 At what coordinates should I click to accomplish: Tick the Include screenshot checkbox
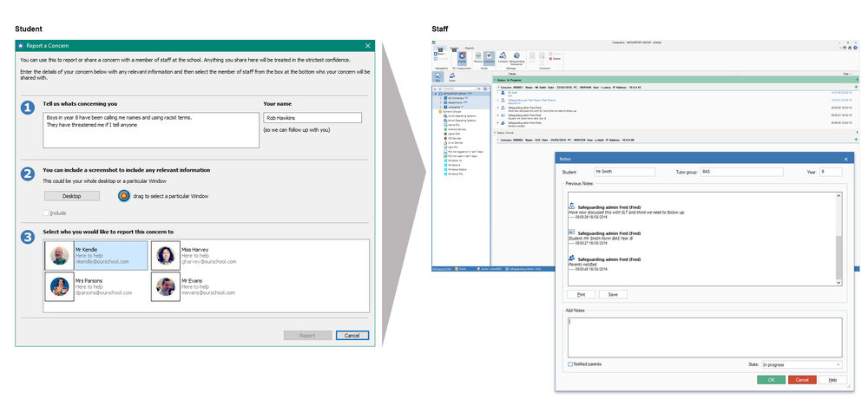[x=46, y=213]
